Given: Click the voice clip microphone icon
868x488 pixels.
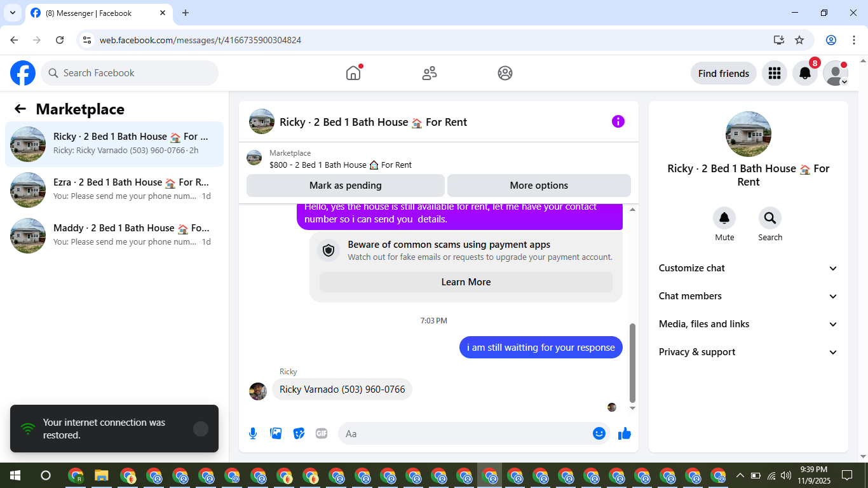Looking at the screenshot, I should [x=253, y=433].
